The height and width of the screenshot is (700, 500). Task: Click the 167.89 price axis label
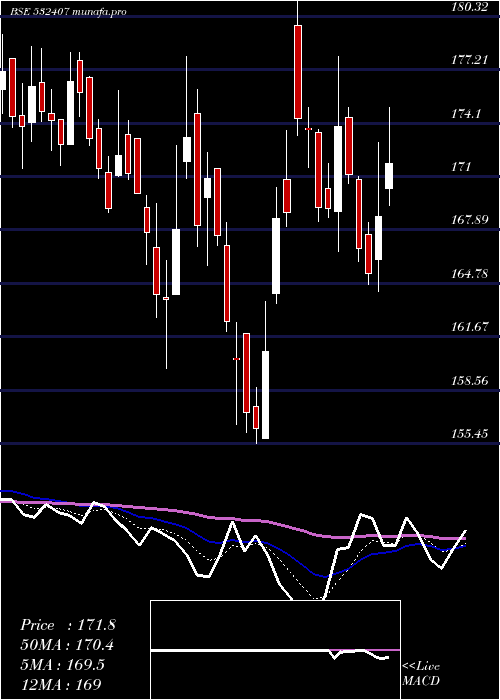point(470,220)
